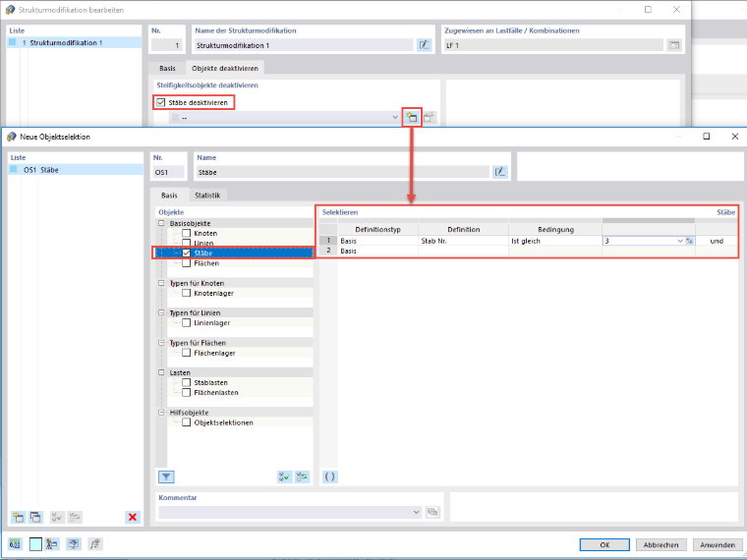Check the Linienlager checkbox
Image resolution: width=747 pixels, height=560 pixels.
[187, 323]
